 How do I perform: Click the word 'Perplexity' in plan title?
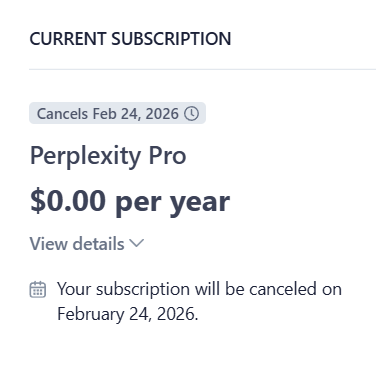coord(85,156)
